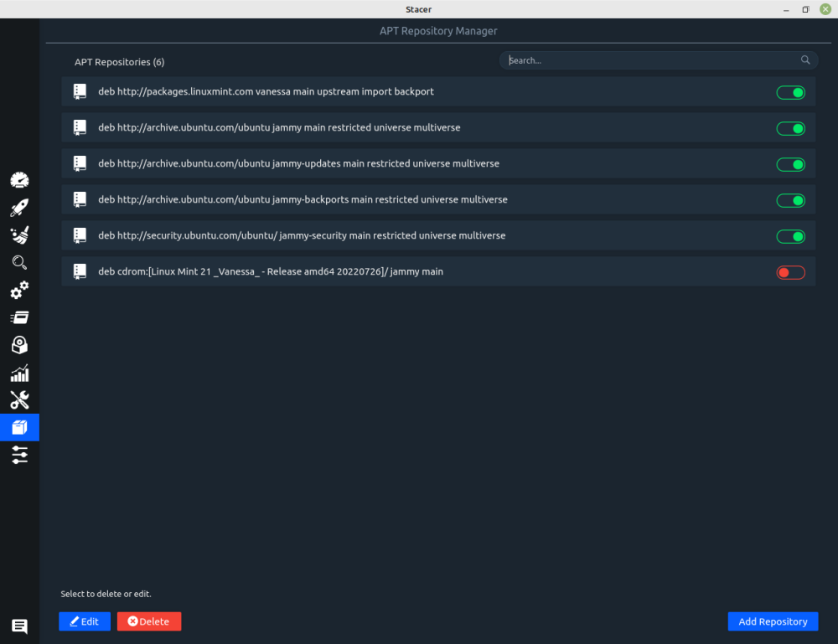
Task: Click repository icon for jammy-updates row
Action: point(80,163)
